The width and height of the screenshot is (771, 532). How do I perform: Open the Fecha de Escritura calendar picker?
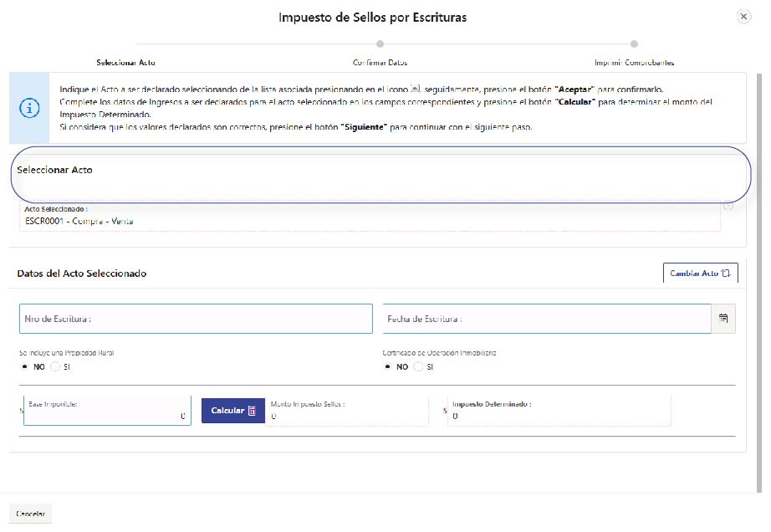tap(723, 319)
